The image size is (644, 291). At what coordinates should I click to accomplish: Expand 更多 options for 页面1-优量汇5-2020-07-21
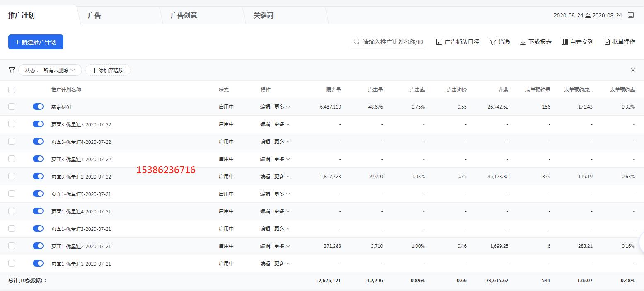(x=282, y=194)
